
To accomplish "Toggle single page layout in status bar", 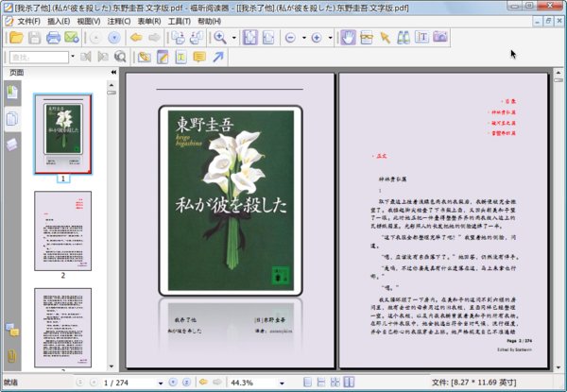I will [309, 383].
